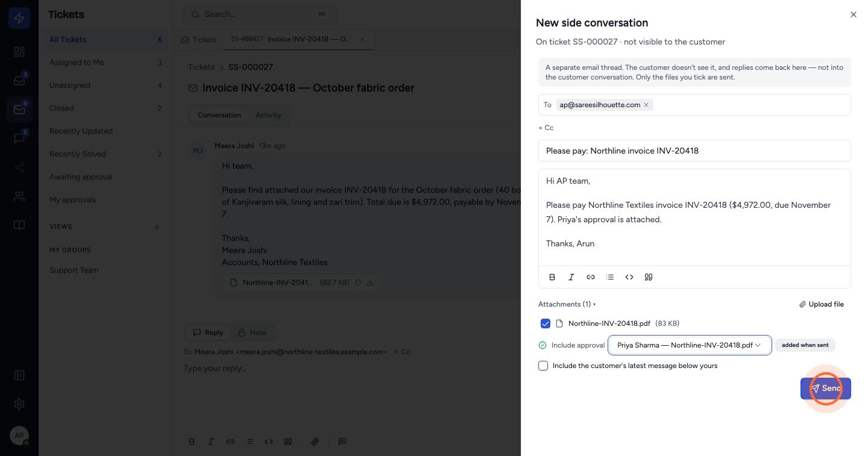Click the subject field of the side conversation
Viewport: 868px width, 456px height.
coord(694,151)
